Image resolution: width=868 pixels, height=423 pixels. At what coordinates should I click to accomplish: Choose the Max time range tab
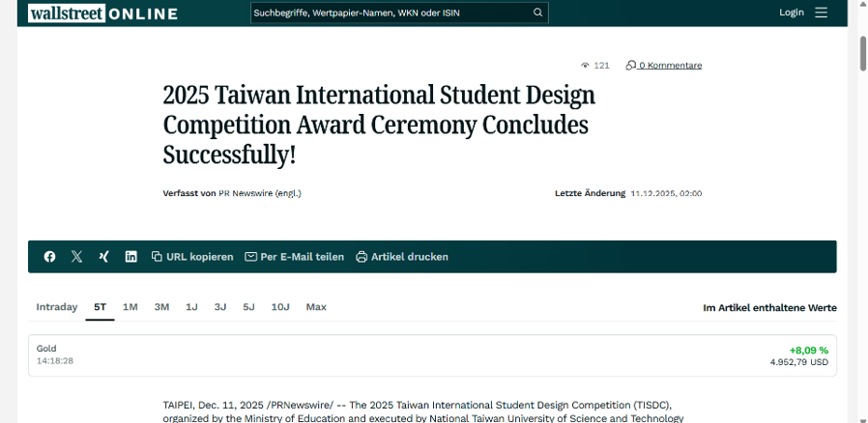click(x=316, y=307)
